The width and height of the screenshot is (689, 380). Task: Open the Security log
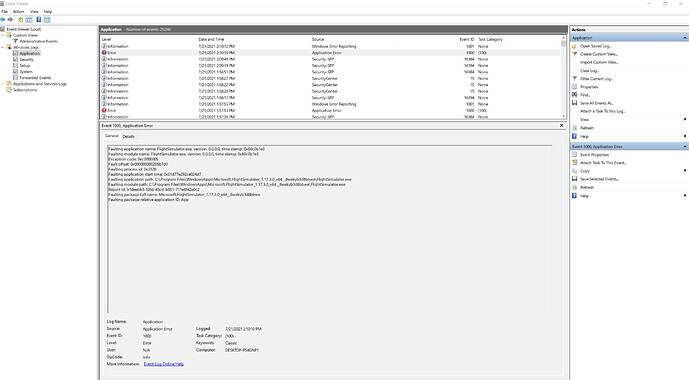click(x=26, y=59)
